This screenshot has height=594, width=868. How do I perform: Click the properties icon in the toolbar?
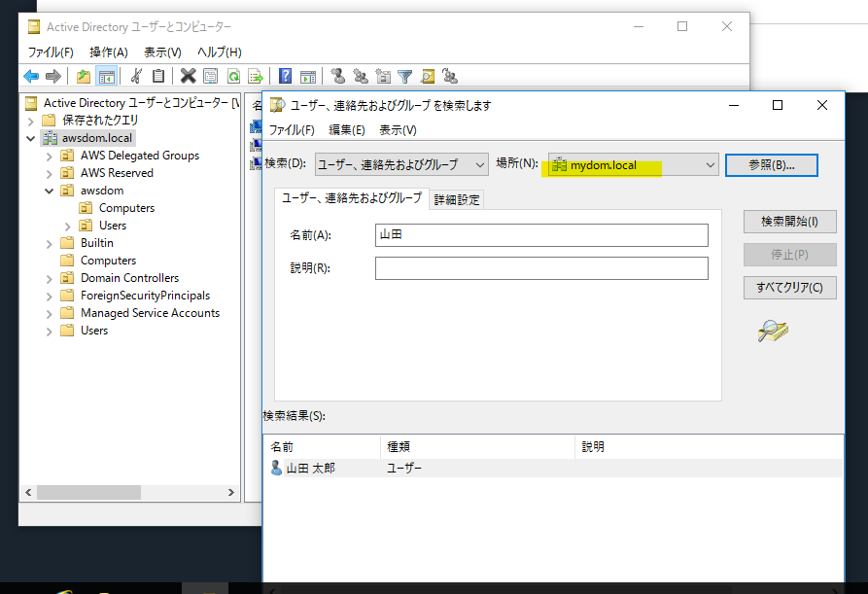(x=210, y=76)
